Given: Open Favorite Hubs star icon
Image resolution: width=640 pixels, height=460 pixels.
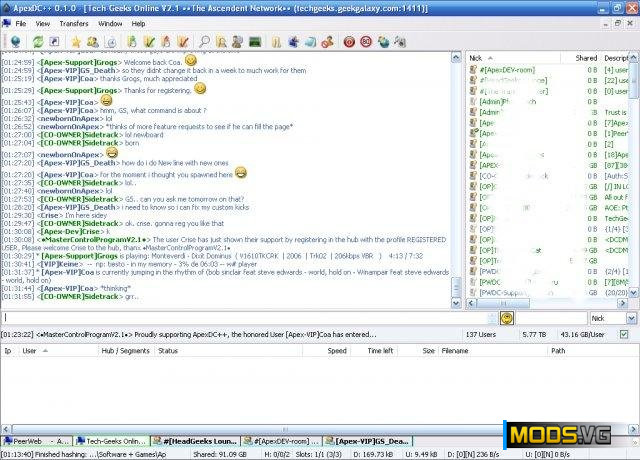Looking at the screenshot, I should point(76,42).
